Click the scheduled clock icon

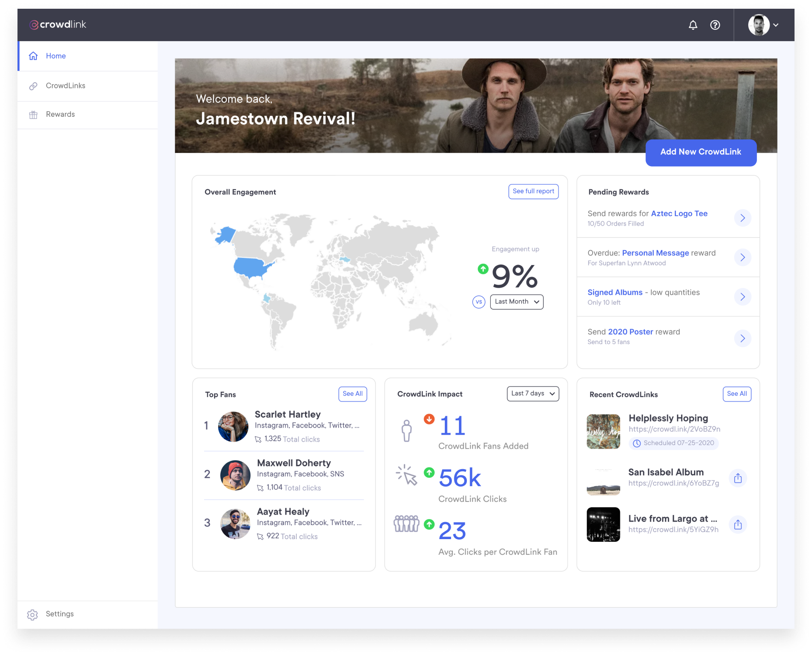[x=637, y=443]
